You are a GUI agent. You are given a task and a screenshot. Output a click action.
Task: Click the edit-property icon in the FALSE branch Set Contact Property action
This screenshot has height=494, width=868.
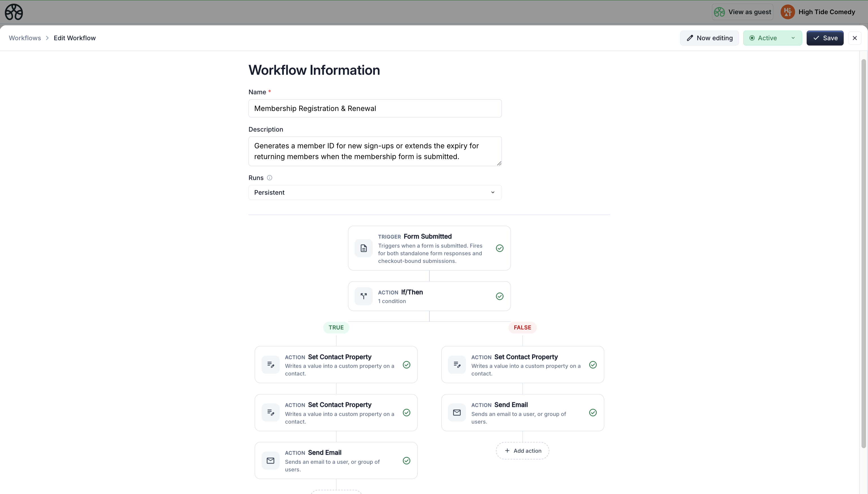457,365
